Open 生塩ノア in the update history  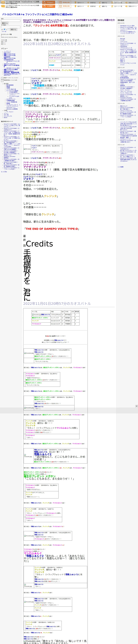coord(123,62)
